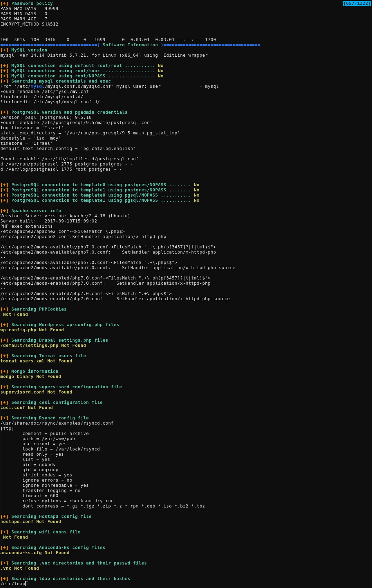Click the scroll position indicator 657/1322
This screenshot has width=372, height=588.
pyautogui.click(x=357, y=3)
